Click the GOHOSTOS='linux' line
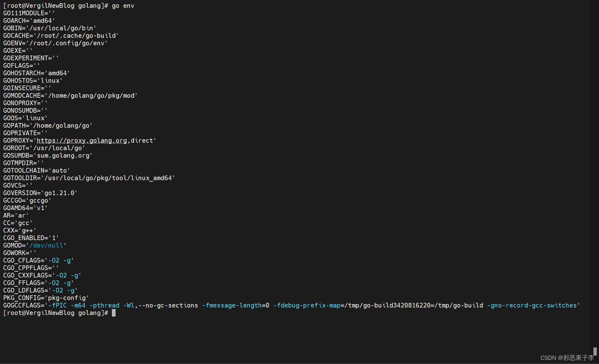599x364 pixels. click(33, 81)
